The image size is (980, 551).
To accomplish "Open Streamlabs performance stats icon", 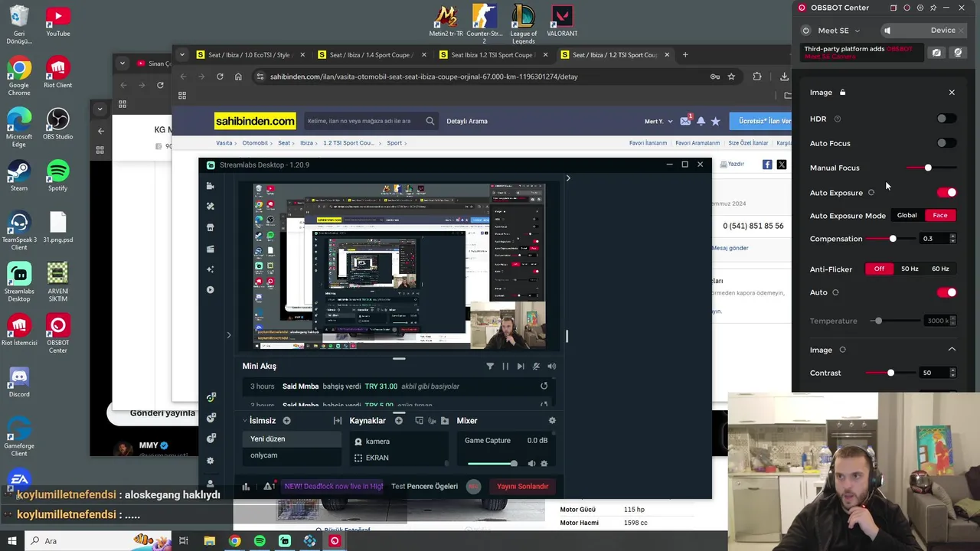I will (x=246, y=486).
